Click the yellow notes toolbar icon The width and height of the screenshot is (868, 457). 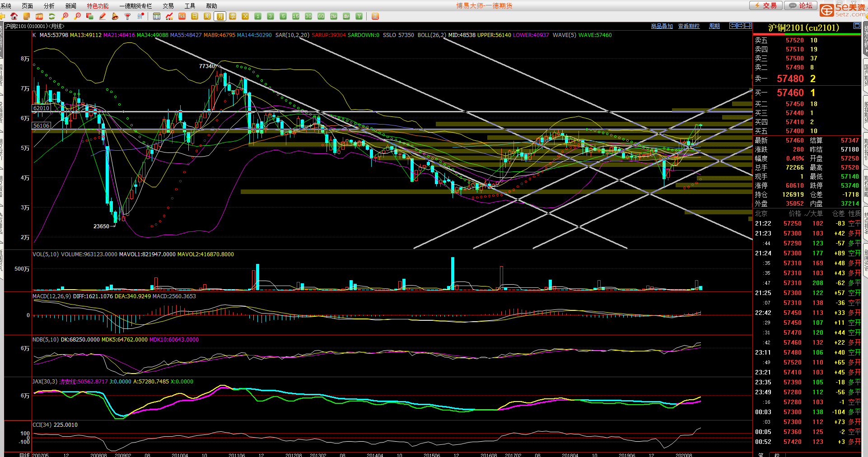27,16
